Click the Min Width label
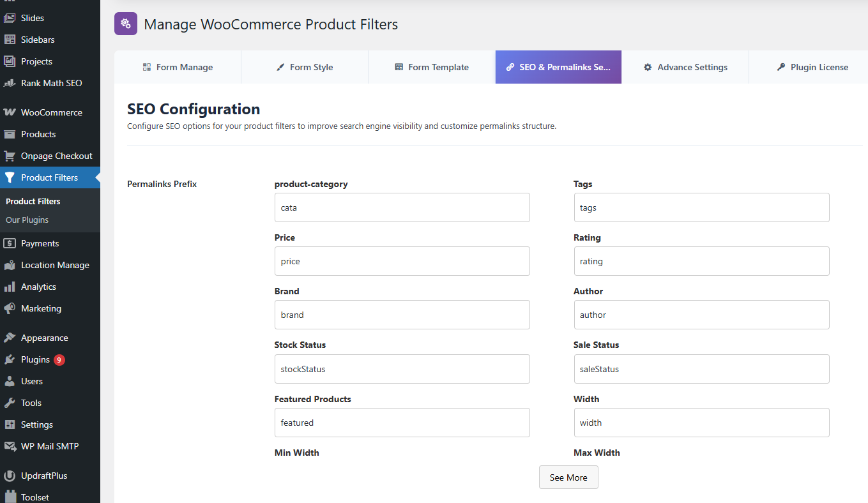 (x=297, y=453)
